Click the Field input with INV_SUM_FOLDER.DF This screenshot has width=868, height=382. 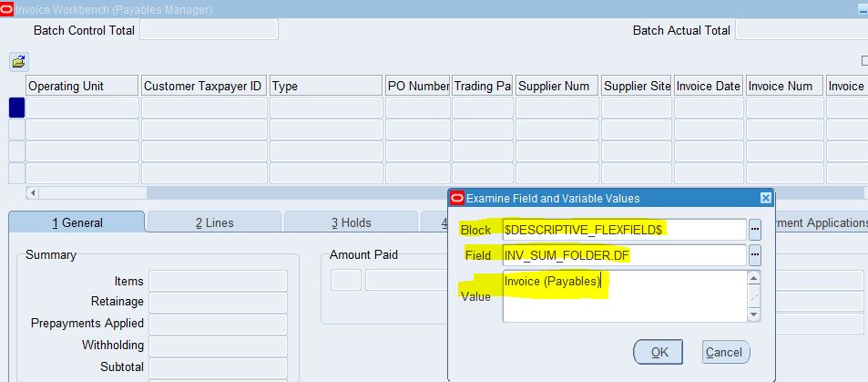pyautogui.click(x=625, y=255)
